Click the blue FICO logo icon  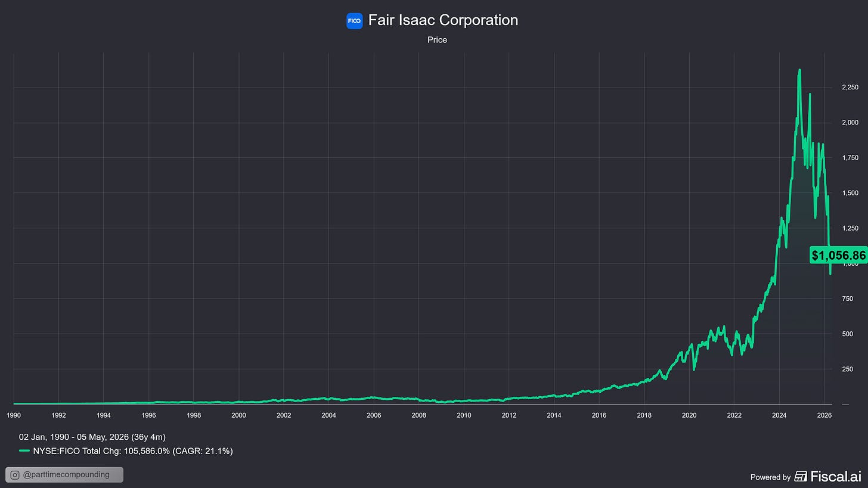pos(354,21)
